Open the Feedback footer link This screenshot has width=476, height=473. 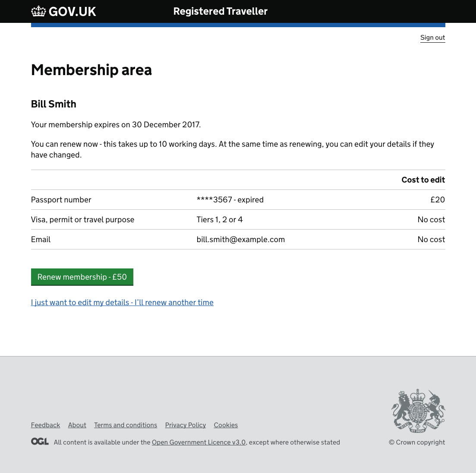45,425
